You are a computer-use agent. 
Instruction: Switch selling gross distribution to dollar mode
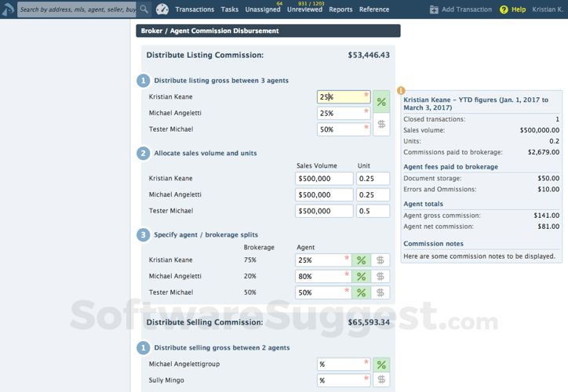(381, 379)
